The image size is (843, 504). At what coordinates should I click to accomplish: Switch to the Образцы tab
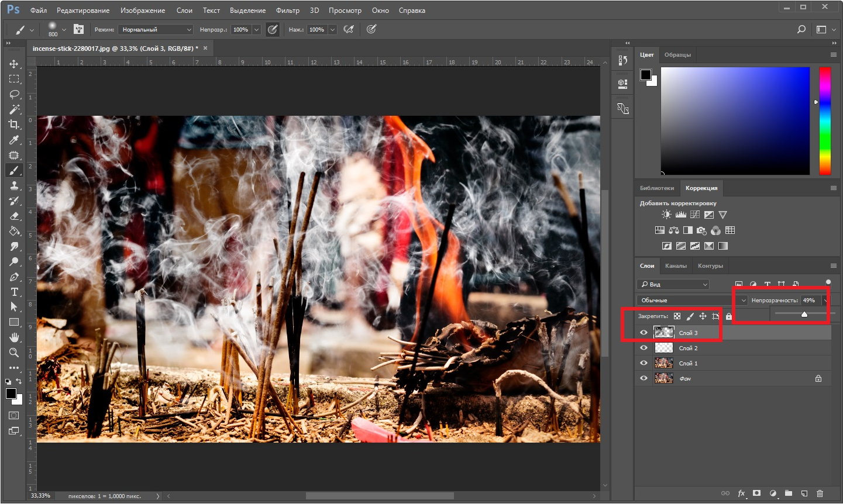click(677, 55)
